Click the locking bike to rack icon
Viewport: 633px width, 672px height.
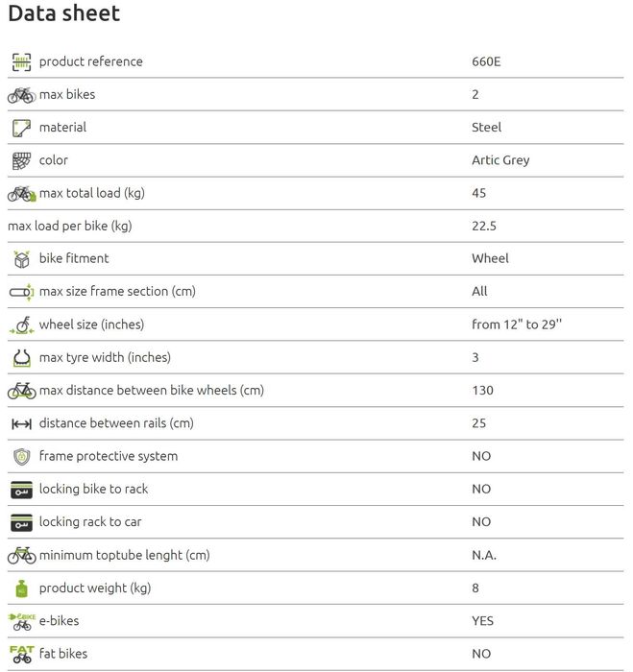[21, 490]
